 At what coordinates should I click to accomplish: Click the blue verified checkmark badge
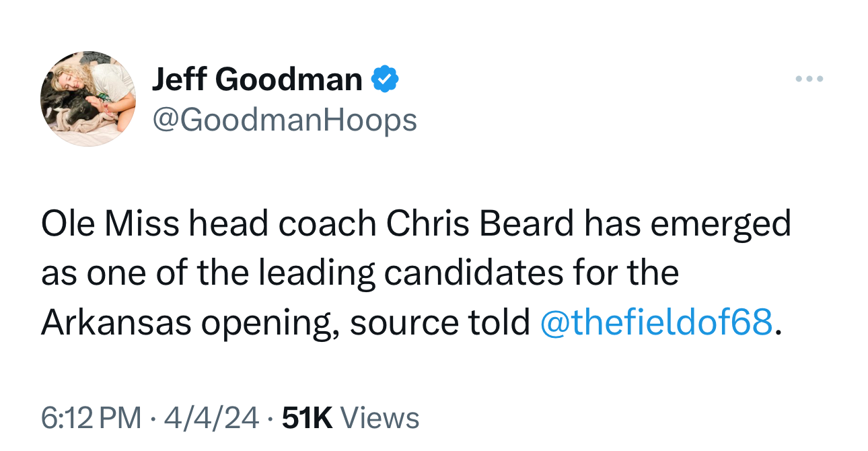(x=386, y=80)
